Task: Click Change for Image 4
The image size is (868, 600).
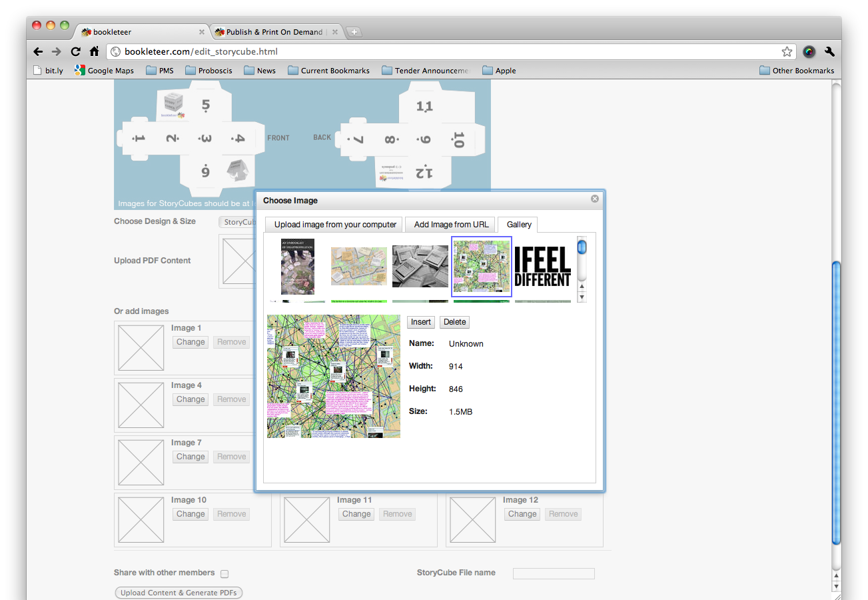Action: point(191,399)
